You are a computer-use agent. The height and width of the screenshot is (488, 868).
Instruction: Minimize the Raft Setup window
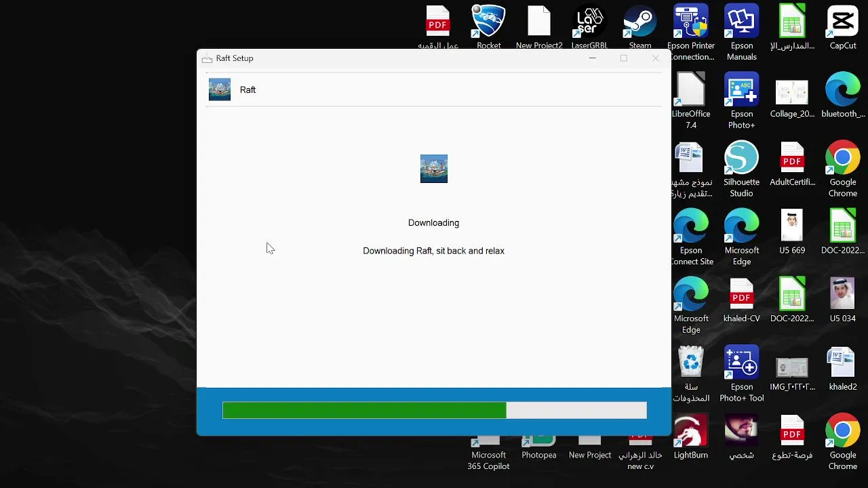point(592,58)
